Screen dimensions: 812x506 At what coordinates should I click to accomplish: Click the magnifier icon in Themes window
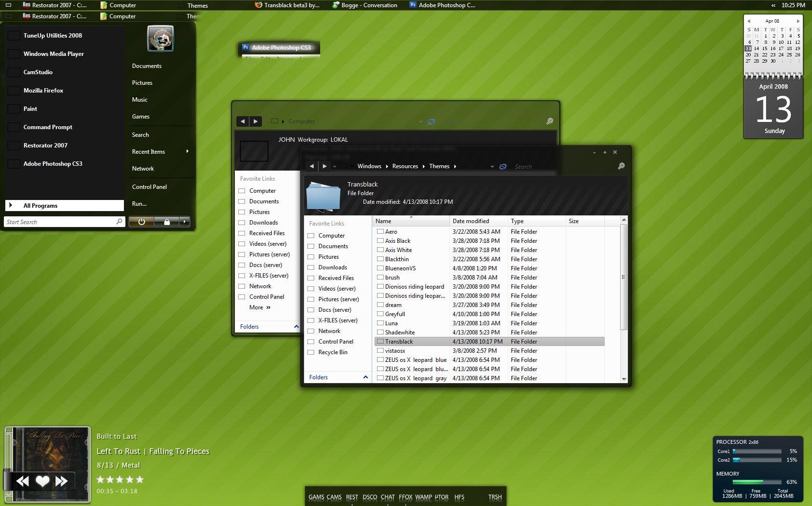pos(621,166)
